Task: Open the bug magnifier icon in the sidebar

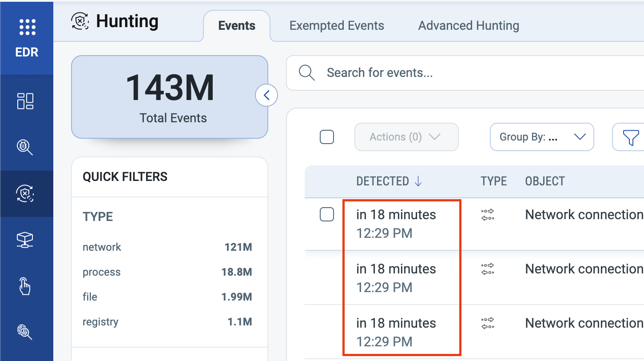Action: point(25,147)
